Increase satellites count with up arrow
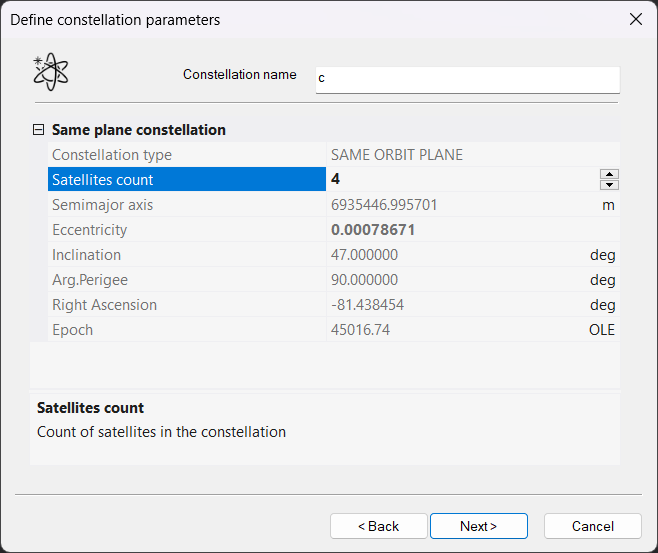 point(609,174)
